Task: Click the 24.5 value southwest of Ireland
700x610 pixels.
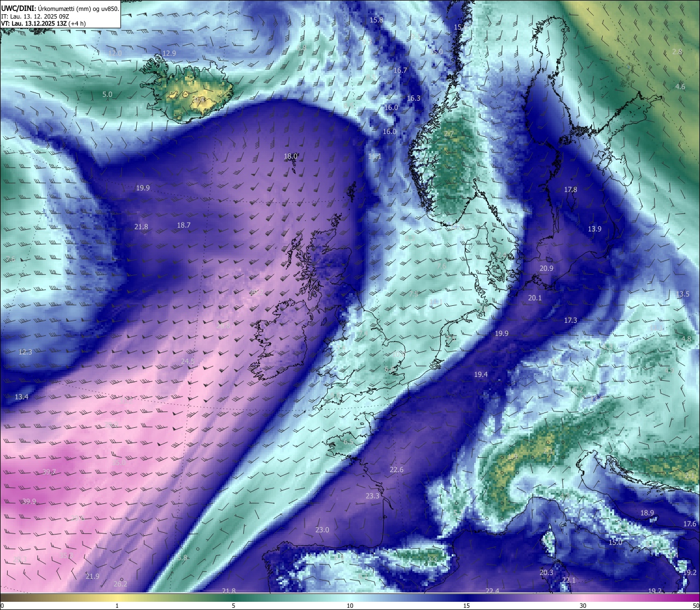Action: pos(188,361)
